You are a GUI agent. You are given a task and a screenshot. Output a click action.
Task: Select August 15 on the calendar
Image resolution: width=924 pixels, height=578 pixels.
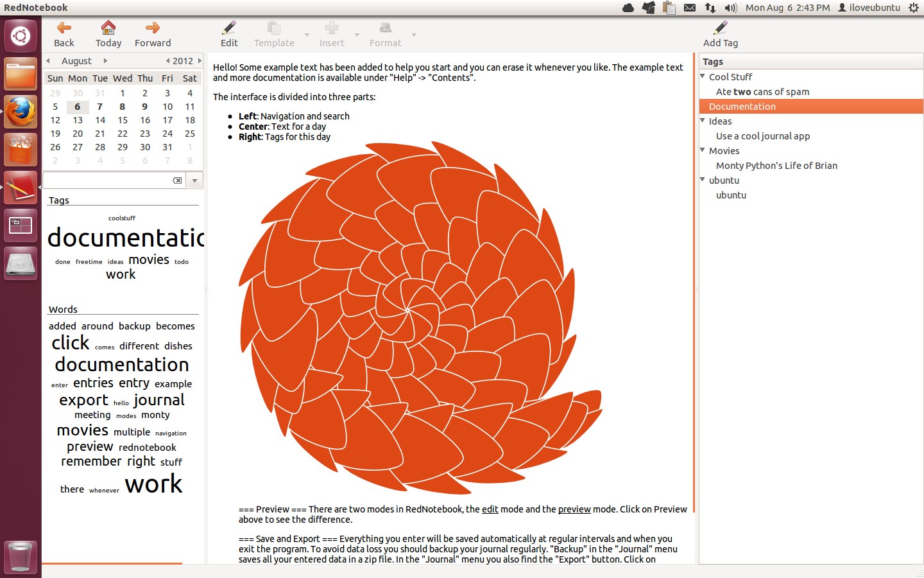point(123,120)
